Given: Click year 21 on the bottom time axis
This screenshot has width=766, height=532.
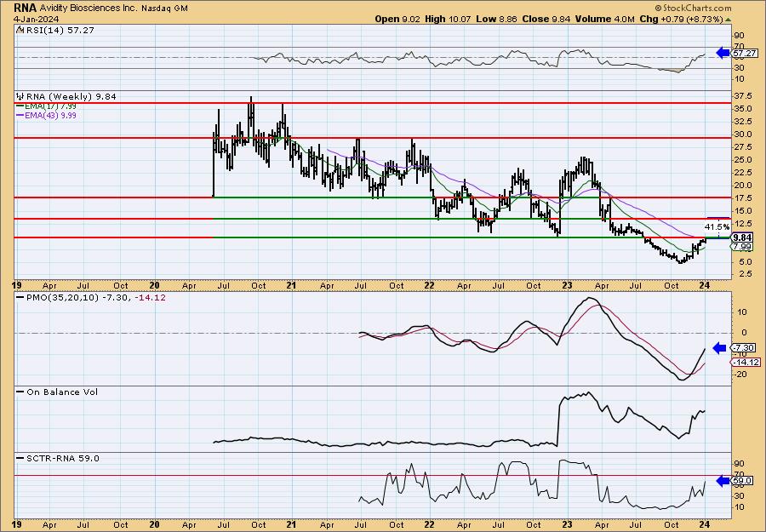Looking at the screenshot, I should [x=292, y=524].
